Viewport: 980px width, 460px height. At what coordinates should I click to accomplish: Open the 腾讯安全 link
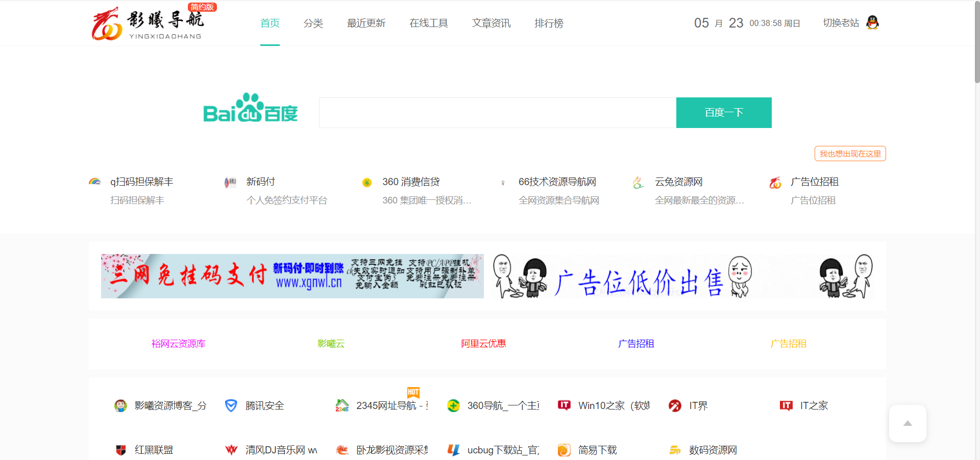[264, 406]
